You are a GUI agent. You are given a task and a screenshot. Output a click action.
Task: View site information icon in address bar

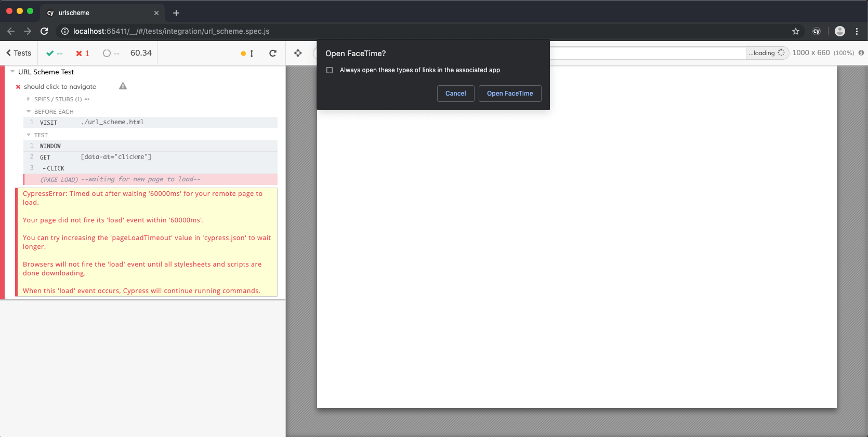click(65, 31)
